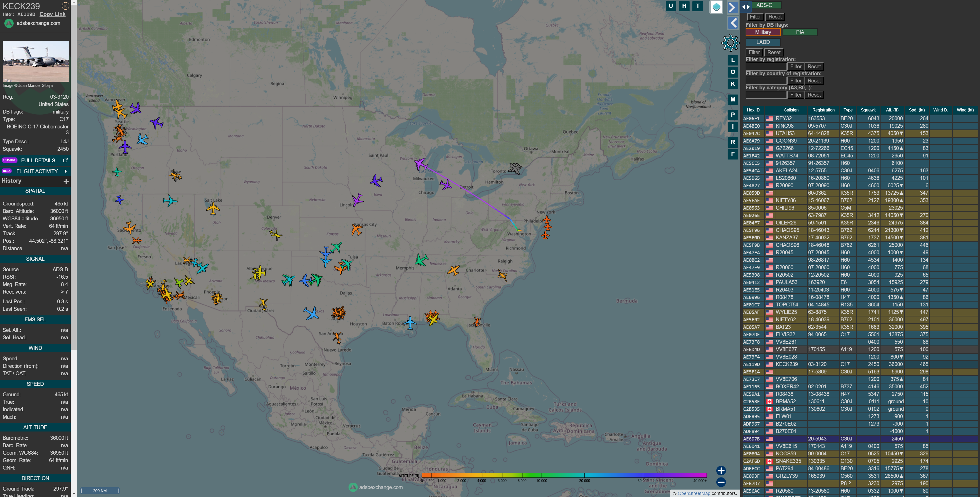Toggle the P map button
This screenshot has height=497, width=980.
(x=733, y=115)
